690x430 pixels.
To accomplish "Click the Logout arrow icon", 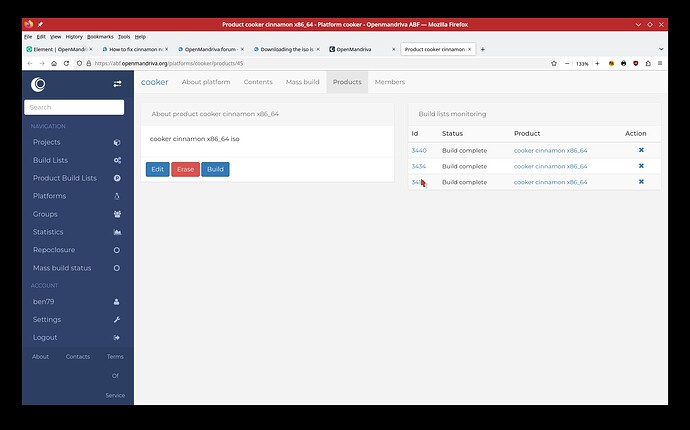I will (x=117, y=338).
